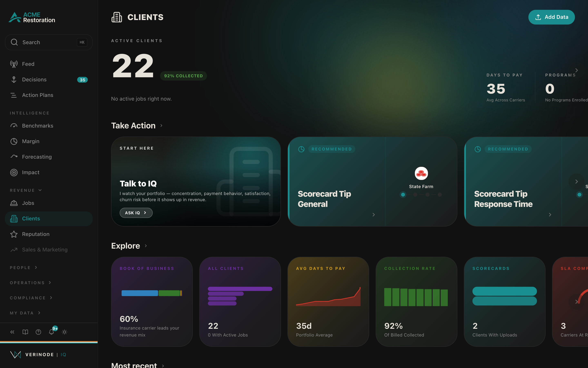Image resolution: width=588 pixels, height=368 pixels.
Task: Click the Recommended tag on Scorecard Tip General
Action: coord(332,149)
